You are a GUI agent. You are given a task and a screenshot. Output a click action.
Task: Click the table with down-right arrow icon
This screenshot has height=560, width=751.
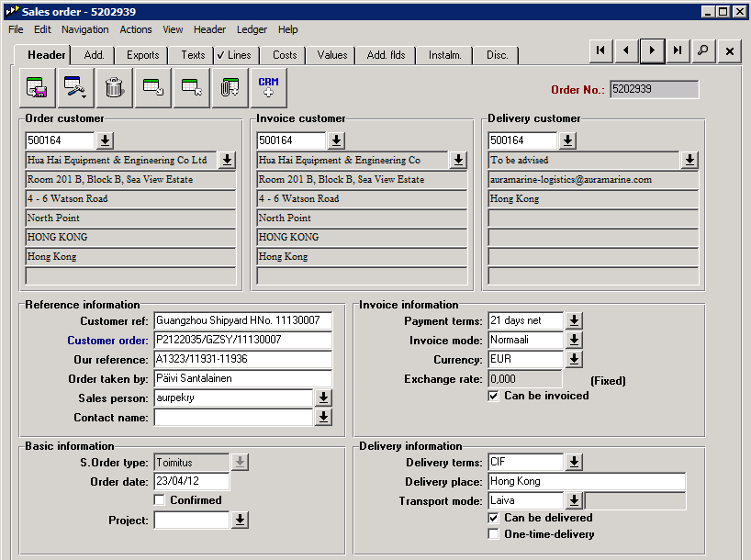point(152,87)
